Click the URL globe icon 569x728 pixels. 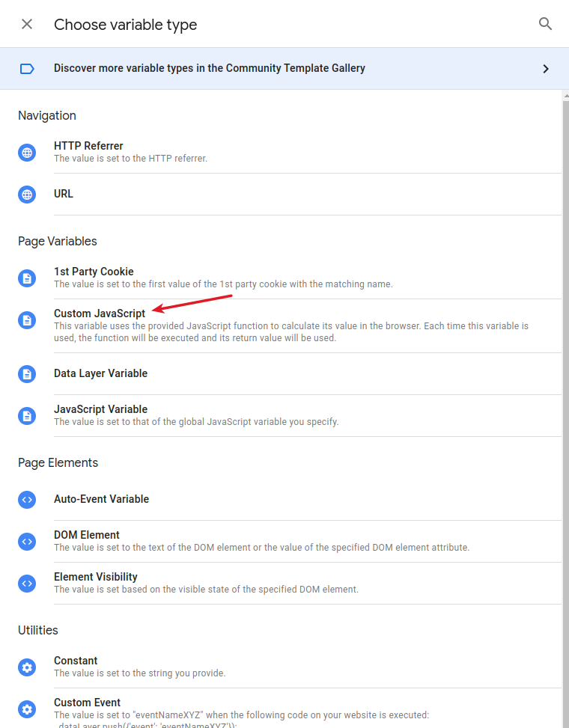[27, 195]
